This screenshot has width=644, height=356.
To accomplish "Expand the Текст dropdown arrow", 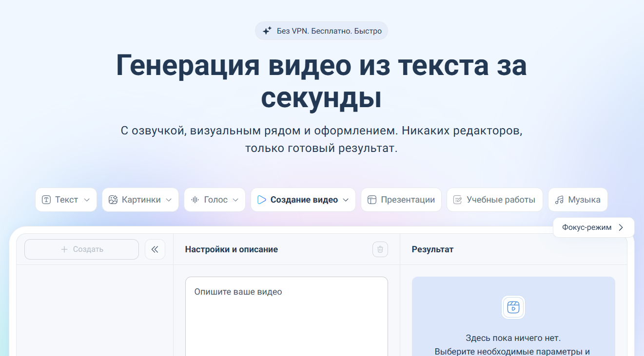I will pyautogui.click(x=87, y=200).
